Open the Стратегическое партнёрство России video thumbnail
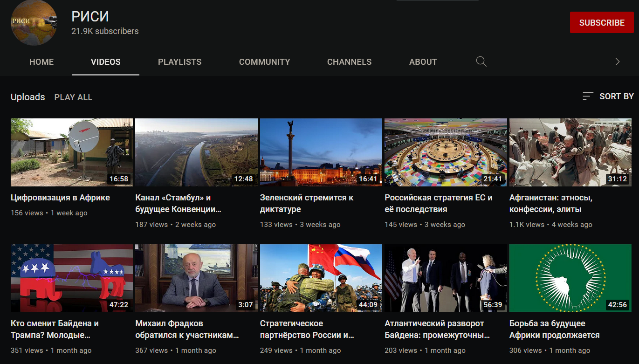 click(321, 278)
